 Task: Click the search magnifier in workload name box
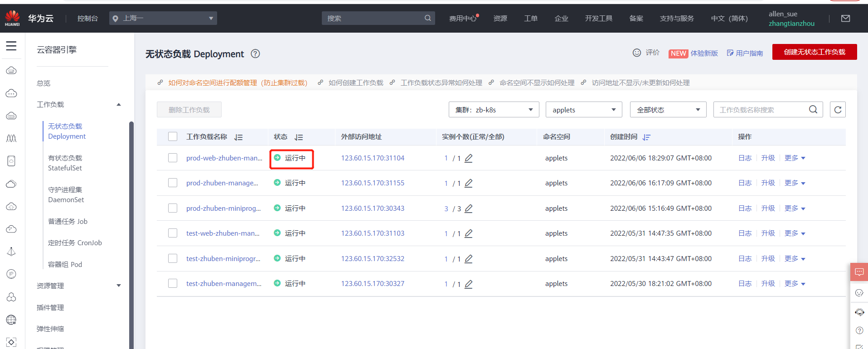point(813,110)
